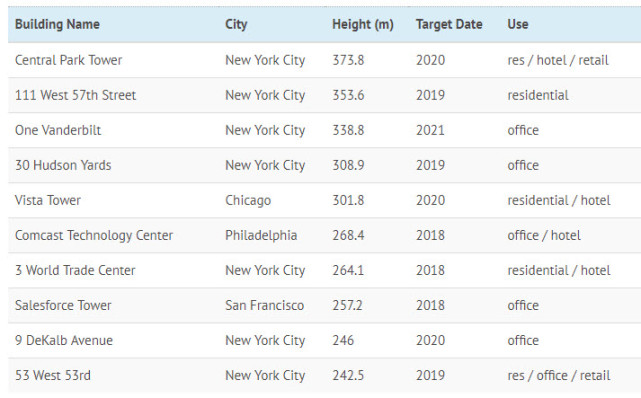The image size is (641, 398).
Task: Click the Use column header
Action: click(x=518, y=24)
